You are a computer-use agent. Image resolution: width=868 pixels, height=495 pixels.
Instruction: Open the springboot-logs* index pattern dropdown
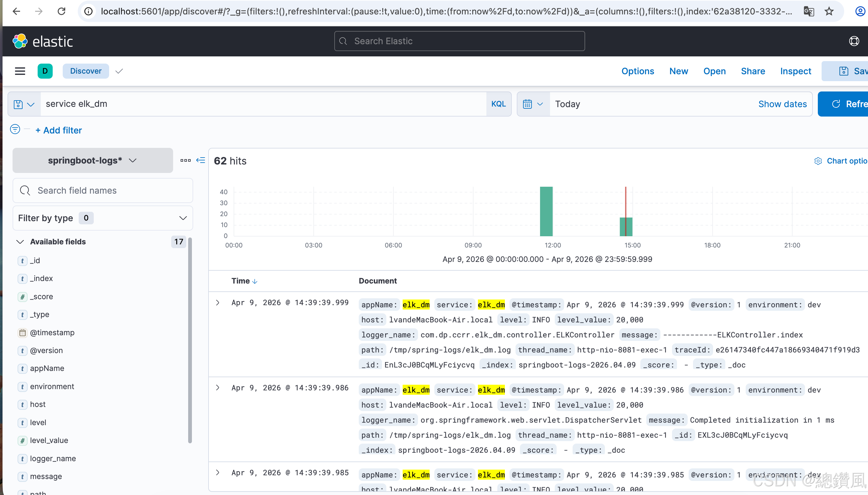(93, 160)
